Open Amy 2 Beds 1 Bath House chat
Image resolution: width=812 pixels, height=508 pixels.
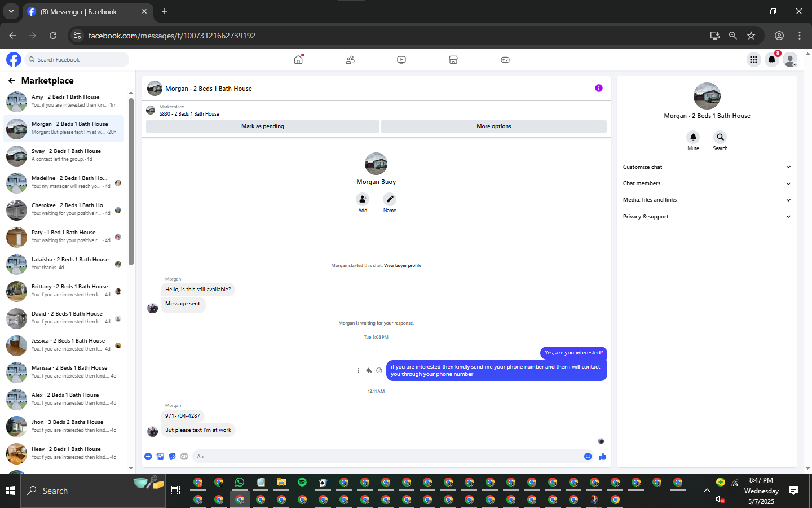coord(63,102)
